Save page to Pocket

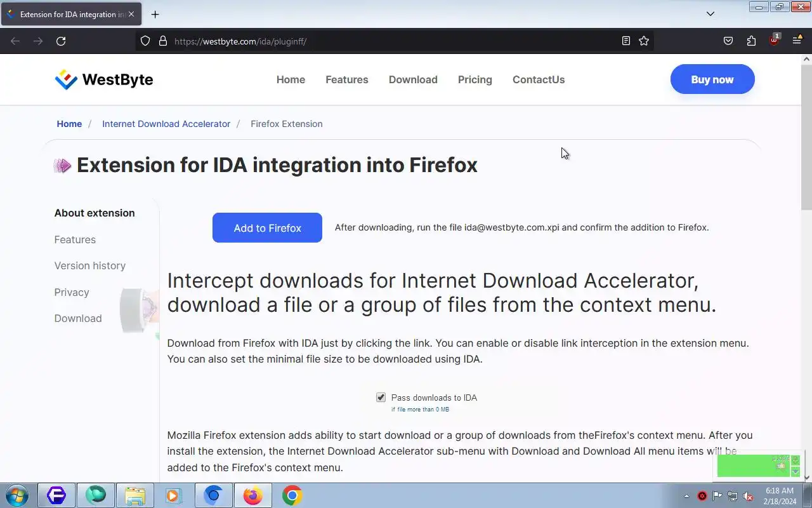point(728,41)
